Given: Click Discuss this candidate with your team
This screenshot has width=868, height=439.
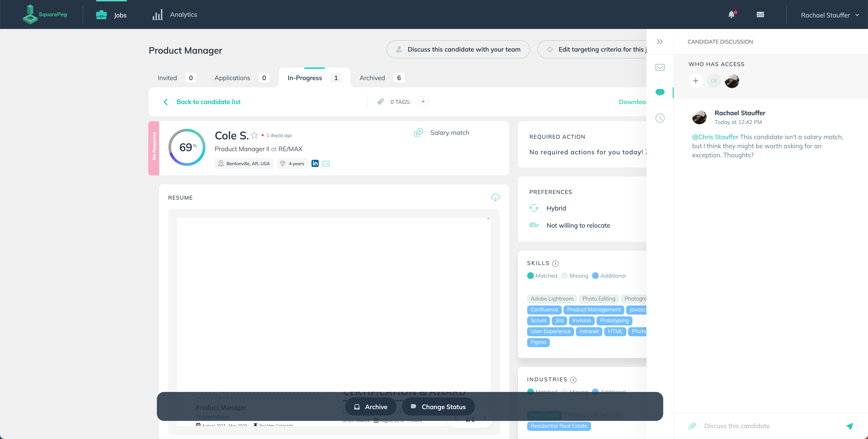Looking at the screenshot, I should pyautogui.click(x=458, y=49).
